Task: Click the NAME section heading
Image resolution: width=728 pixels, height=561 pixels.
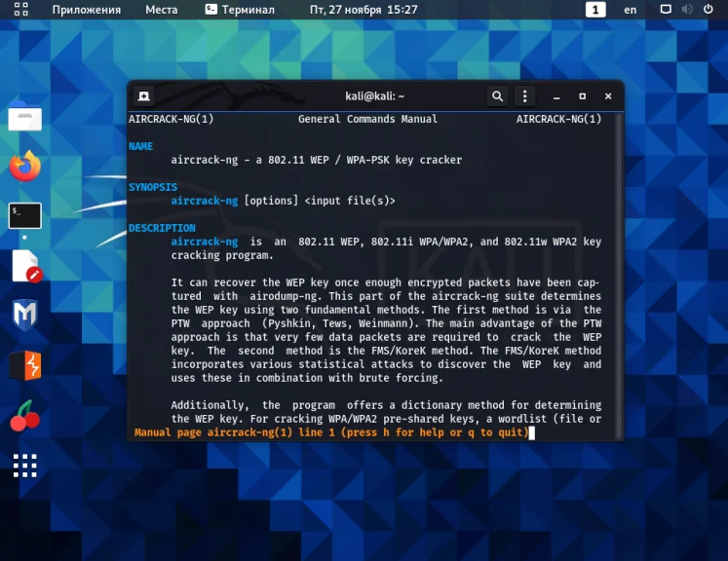Action: 140,146
